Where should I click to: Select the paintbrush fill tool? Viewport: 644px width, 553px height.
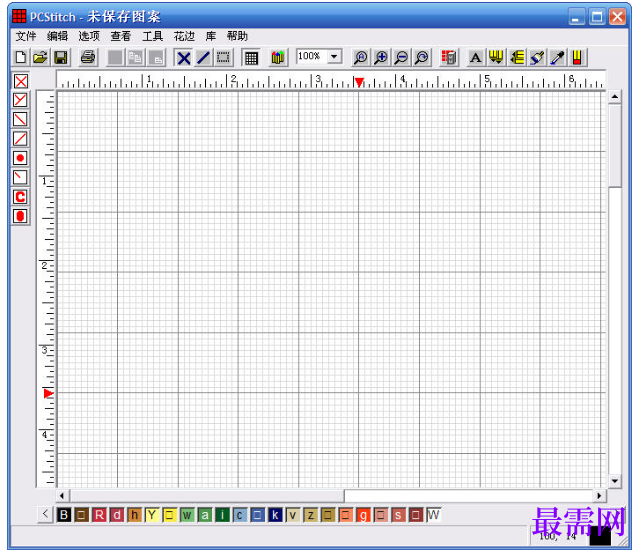click(537, 58)
